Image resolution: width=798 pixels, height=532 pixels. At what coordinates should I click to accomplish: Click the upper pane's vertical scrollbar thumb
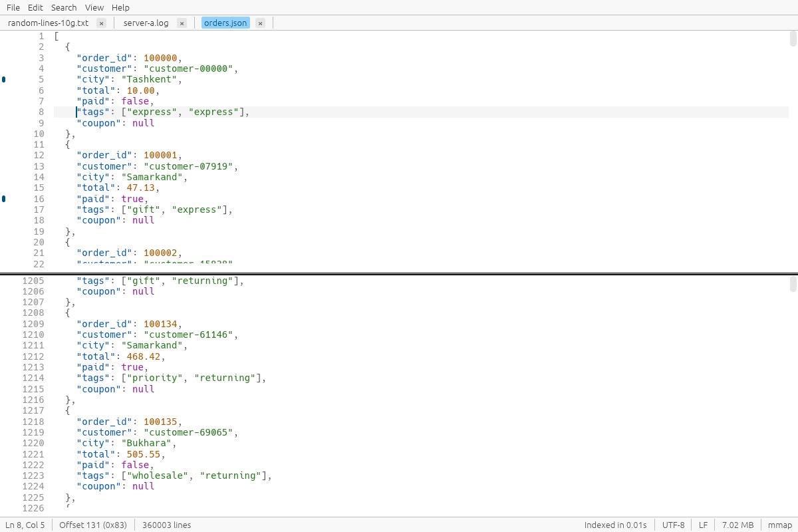click(x=793, y=39)
